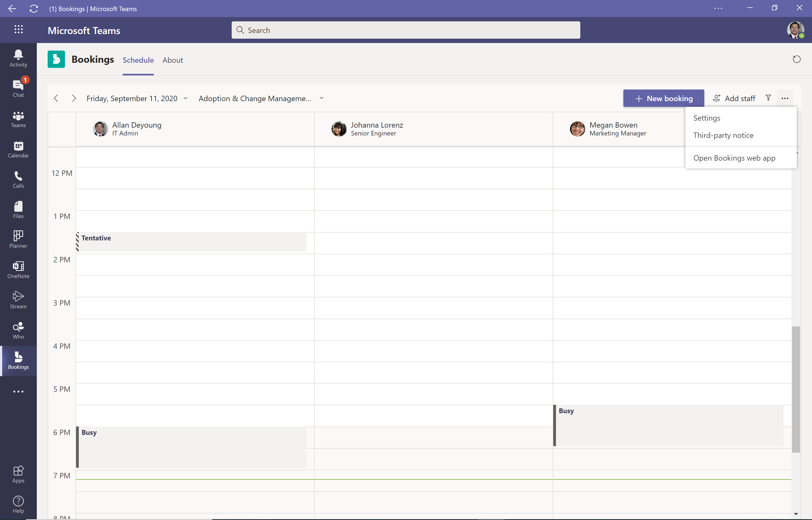
Task: Click Add staff to invite team members
Action: [734, 98]
